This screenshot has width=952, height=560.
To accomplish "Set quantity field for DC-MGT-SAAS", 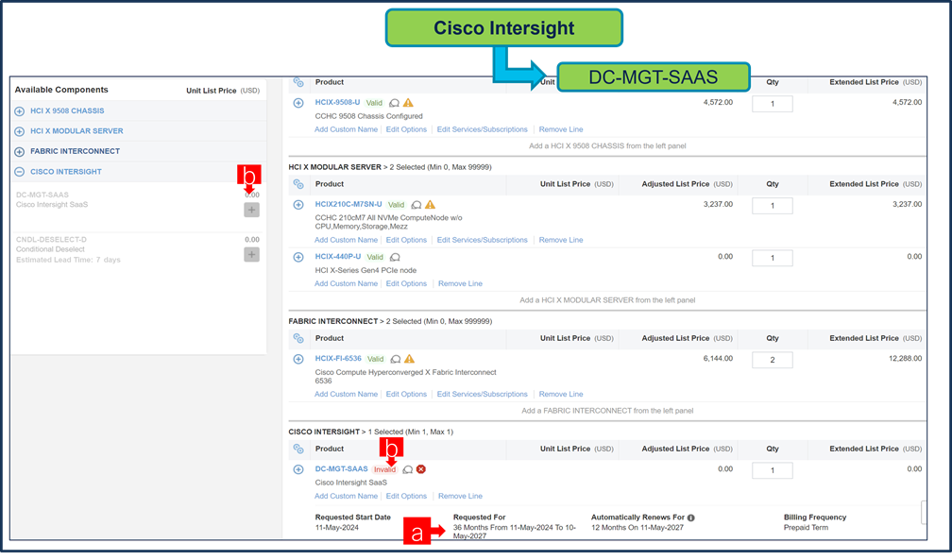I will coord(773,470).
